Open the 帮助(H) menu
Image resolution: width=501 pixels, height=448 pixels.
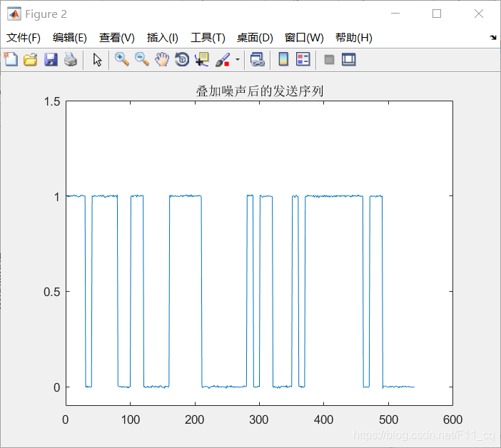[354, 38]
